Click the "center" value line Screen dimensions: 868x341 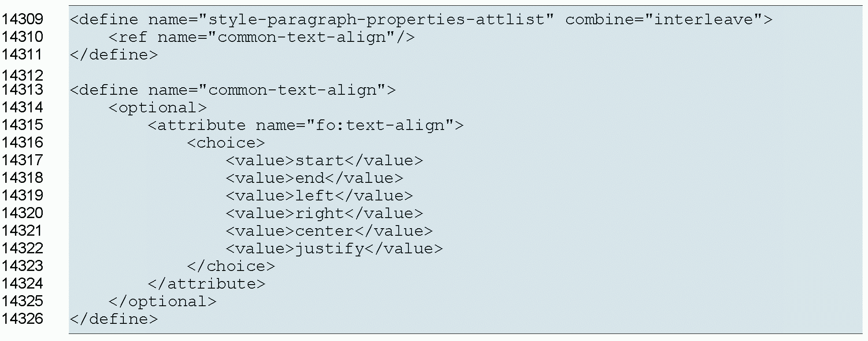(329, 231)
